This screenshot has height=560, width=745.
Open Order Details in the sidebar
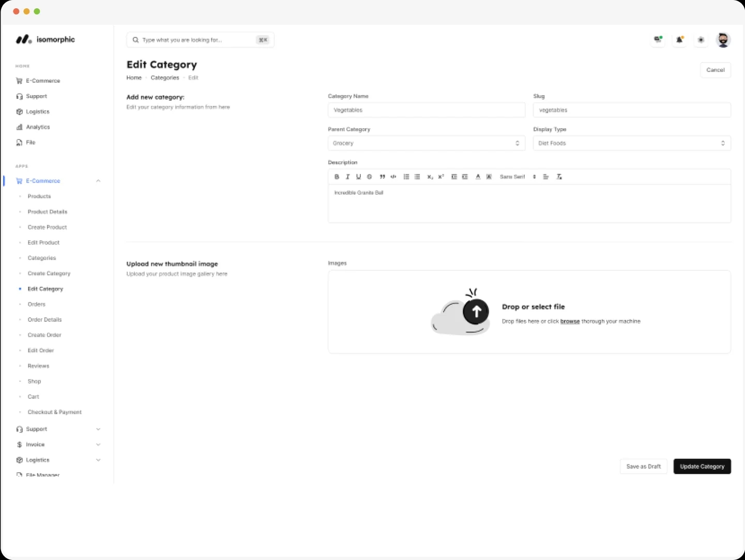click(x=44, y=320)
